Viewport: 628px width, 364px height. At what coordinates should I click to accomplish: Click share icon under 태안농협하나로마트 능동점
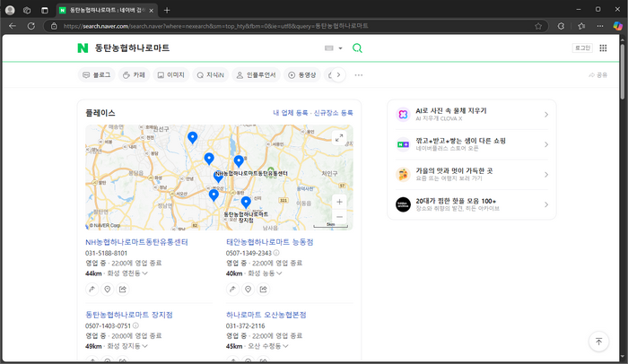click(x=263, y=289)
